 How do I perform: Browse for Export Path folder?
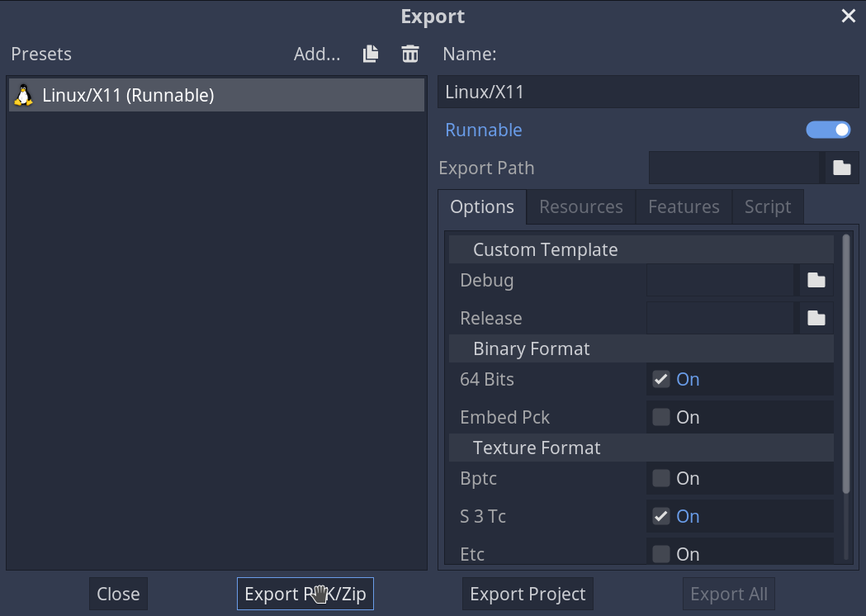(842, 168)
